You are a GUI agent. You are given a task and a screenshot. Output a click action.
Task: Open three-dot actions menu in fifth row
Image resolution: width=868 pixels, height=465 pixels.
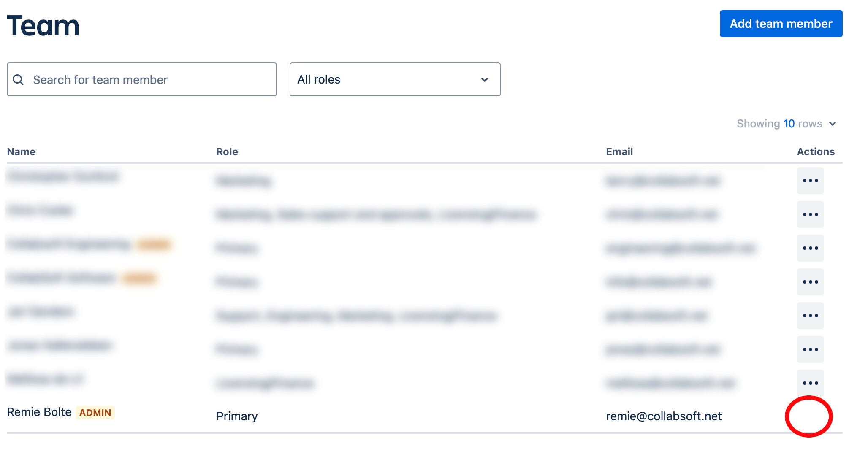click(810, 316)
